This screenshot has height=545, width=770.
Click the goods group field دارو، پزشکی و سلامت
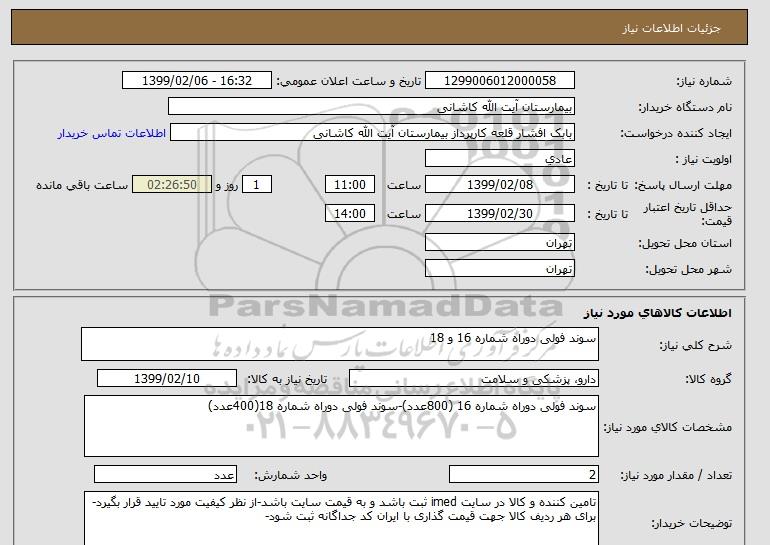pos(473,379)
